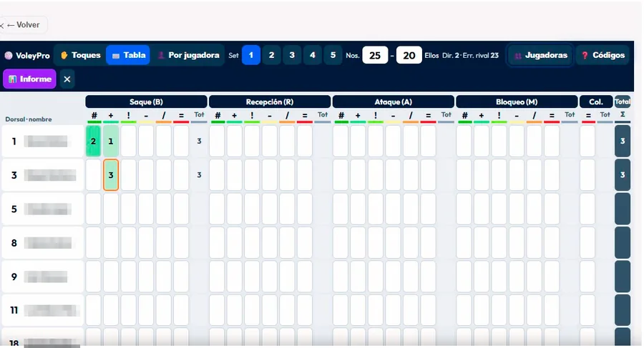Select player row with dorsal 5
Viewport: 644px width, 348px height.
click(42, 209)
